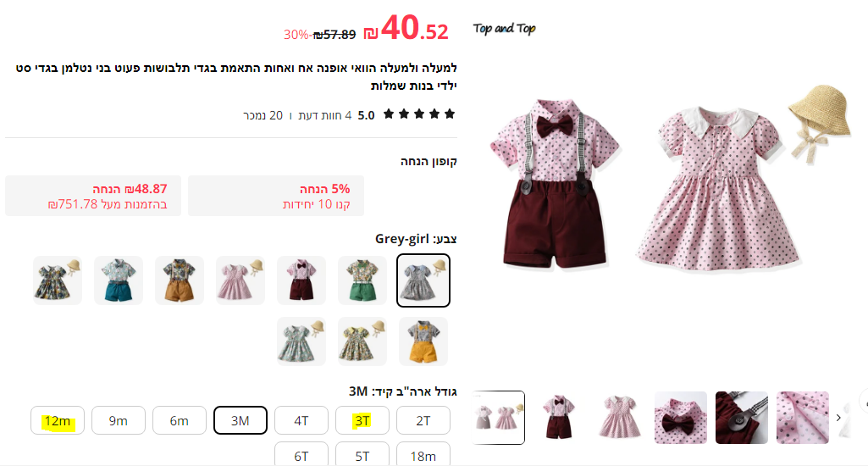Select size 3T
Screen dimensions: 868x466
(362, 420)
